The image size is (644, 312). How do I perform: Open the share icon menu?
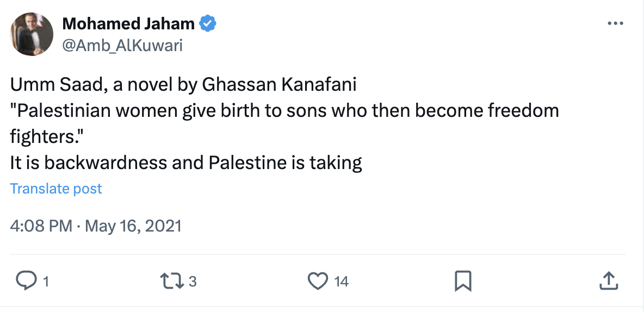click(608, 280)
